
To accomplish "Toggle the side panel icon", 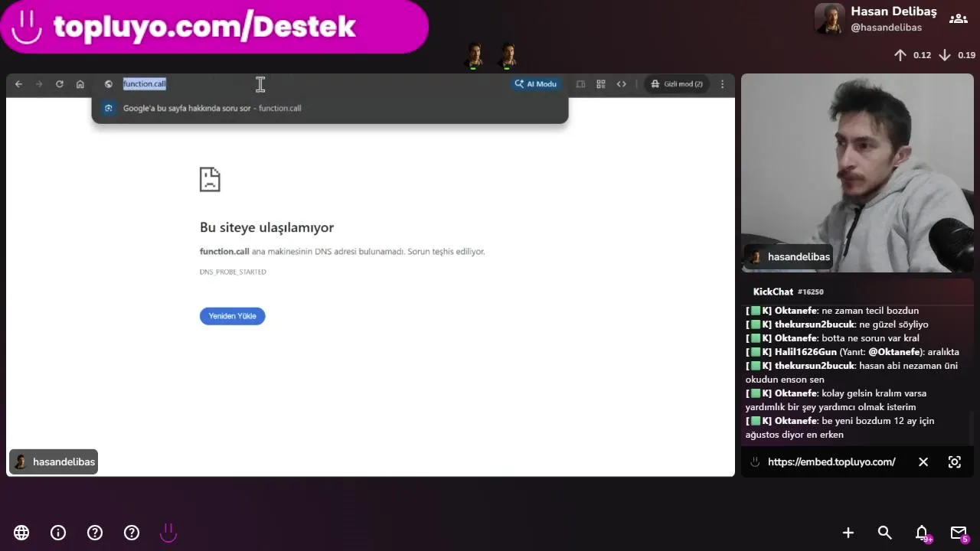I will [580, 84].
